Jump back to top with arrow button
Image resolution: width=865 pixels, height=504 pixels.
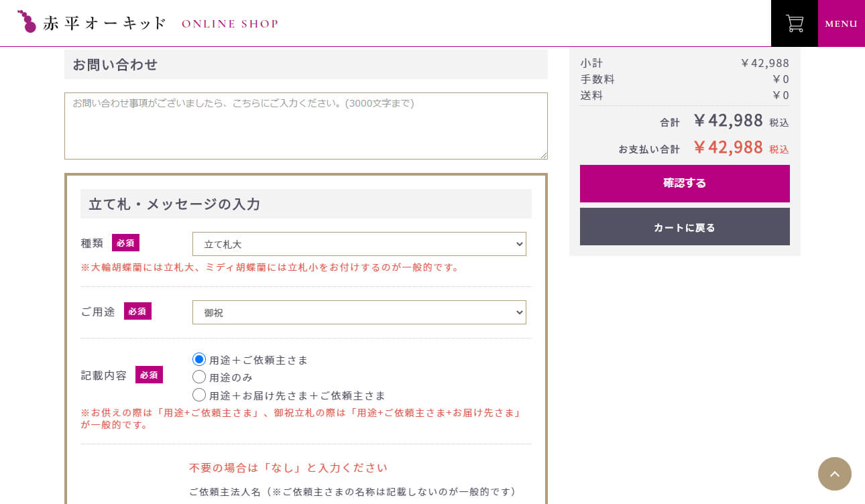coord(835,474)
